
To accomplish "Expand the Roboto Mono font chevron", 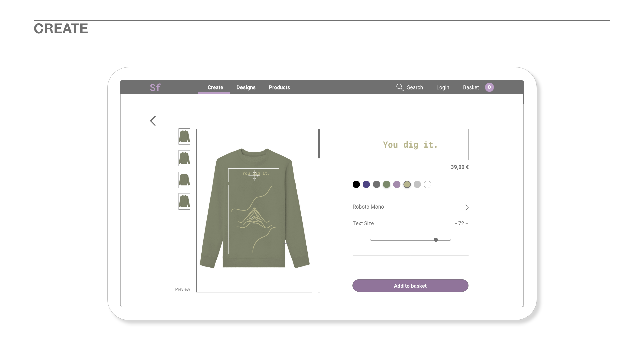I will tap(467, 208).
